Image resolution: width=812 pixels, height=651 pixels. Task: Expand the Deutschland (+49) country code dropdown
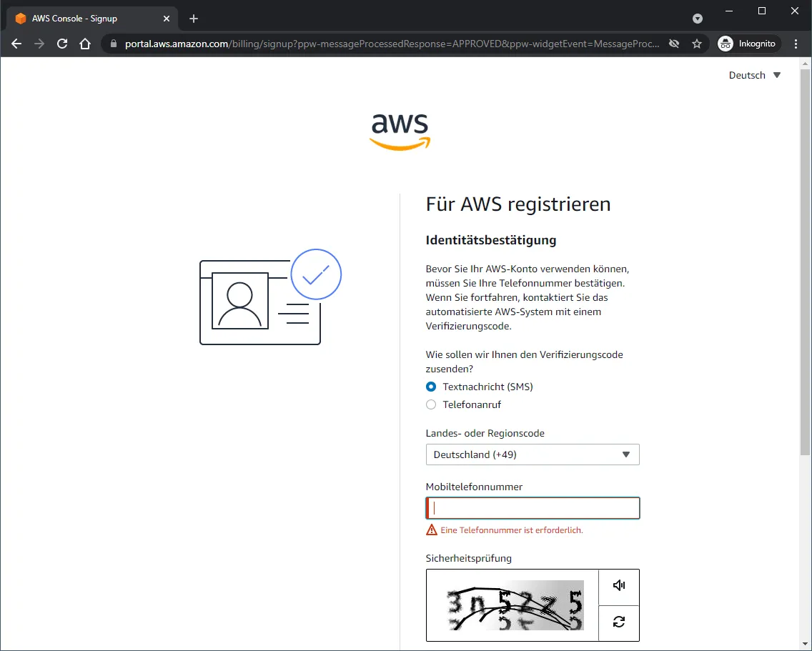point(532,454)
